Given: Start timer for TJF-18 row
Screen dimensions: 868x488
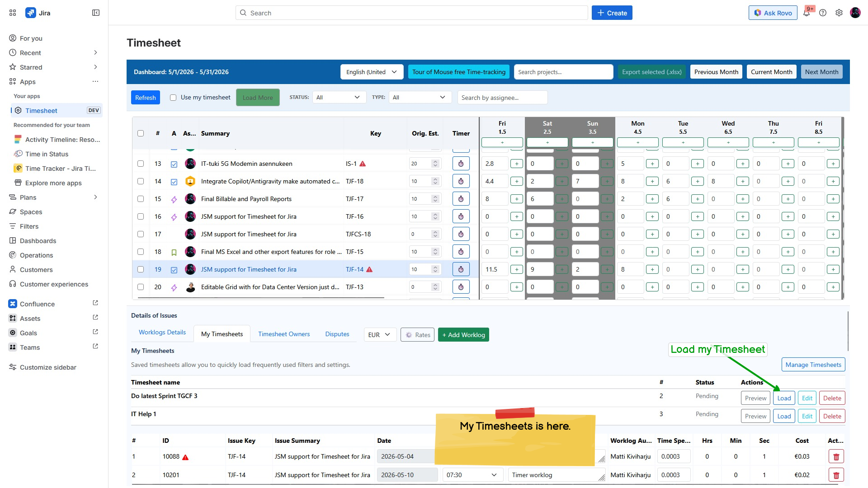Looking at the screenshot, I should tap(461, 181).
